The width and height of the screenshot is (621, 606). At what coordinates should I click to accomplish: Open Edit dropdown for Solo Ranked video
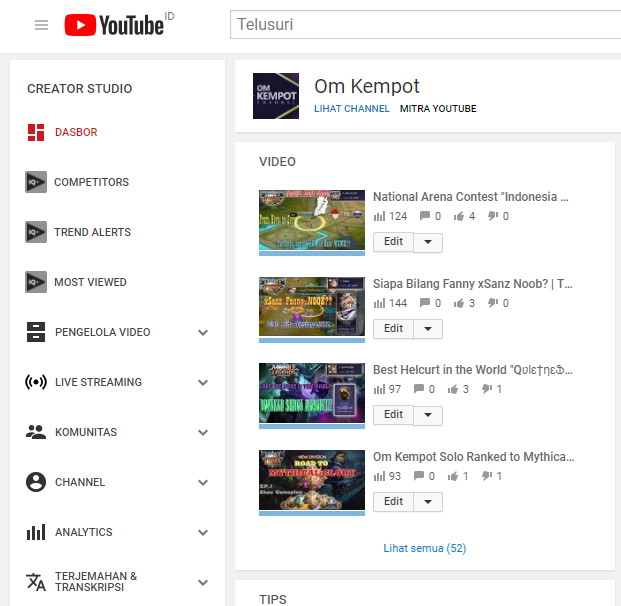[x=428, y=502]
